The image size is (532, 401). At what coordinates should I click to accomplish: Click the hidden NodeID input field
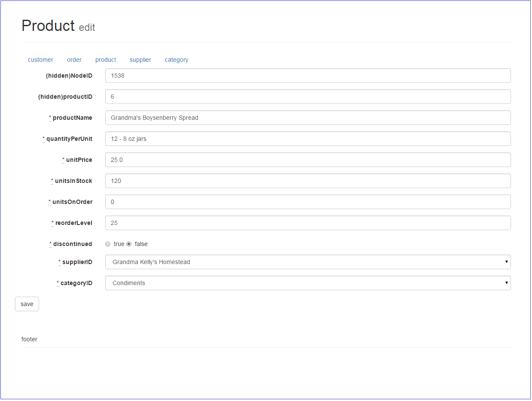point(308,75)
